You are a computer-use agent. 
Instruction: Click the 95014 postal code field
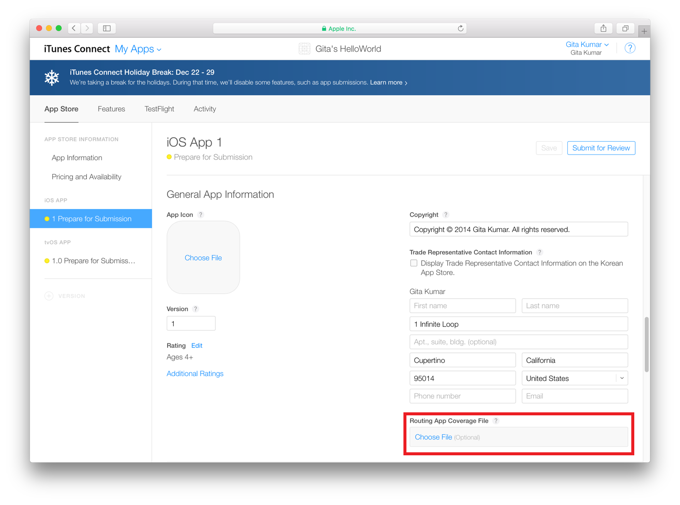click(x=462, y=378)
